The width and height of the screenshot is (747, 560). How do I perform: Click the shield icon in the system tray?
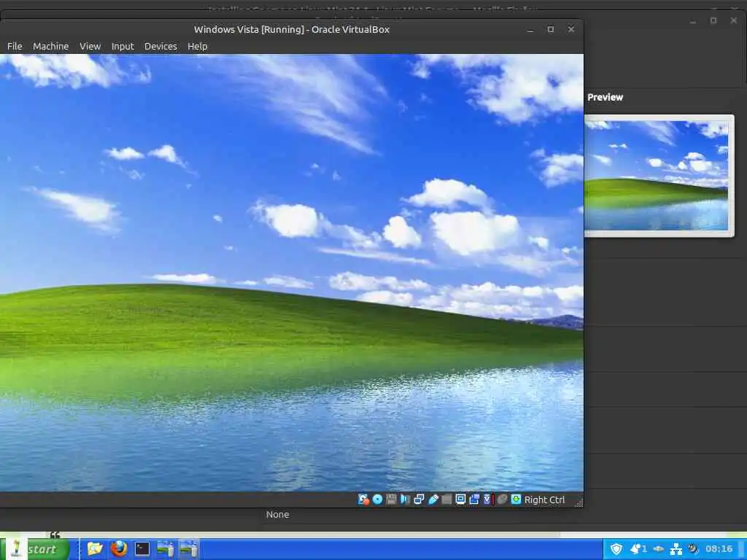(x=616, y=549)
